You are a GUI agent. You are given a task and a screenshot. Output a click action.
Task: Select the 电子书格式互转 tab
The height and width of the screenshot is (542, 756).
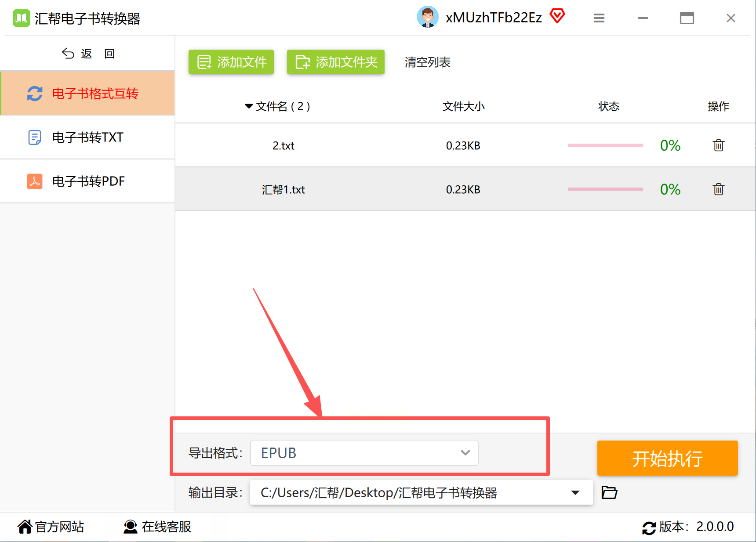(87, 93)
